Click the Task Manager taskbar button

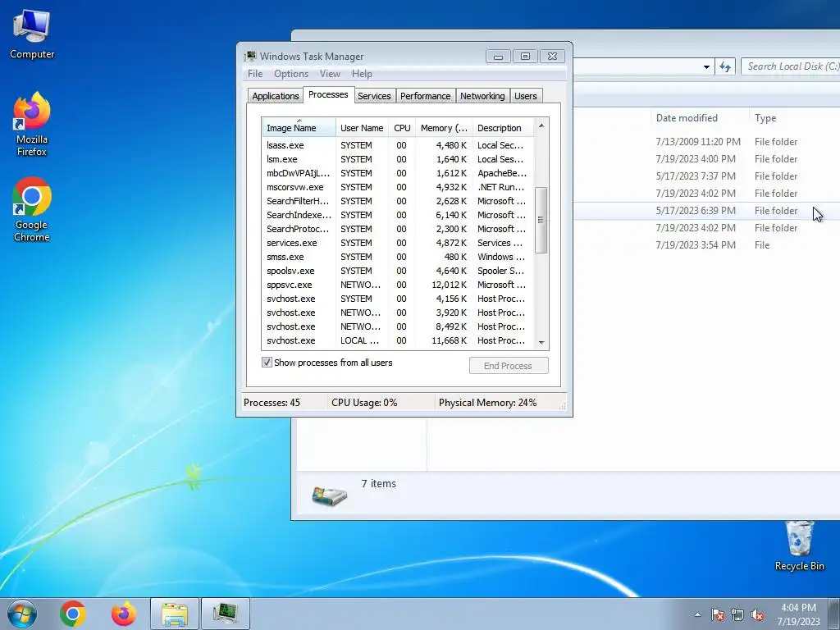pyautogui.click(x=226, y=614)
